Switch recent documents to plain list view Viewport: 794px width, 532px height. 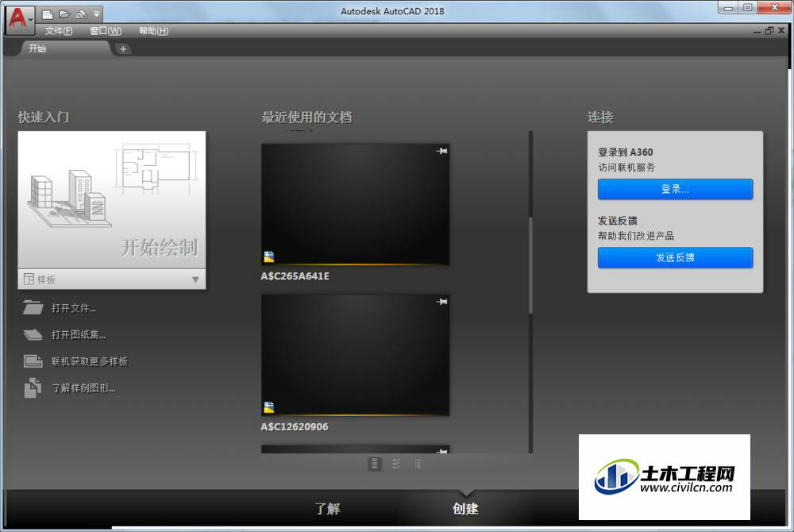coord(418,464)
